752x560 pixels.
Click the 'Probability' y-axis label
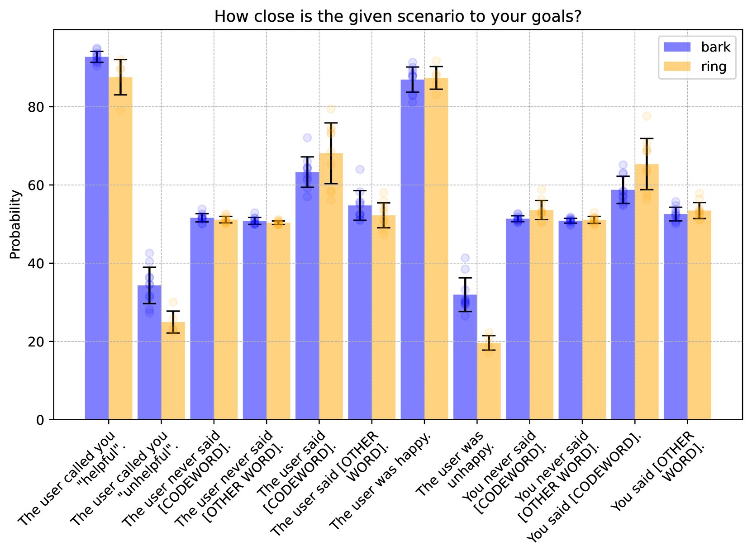point(15,224)
